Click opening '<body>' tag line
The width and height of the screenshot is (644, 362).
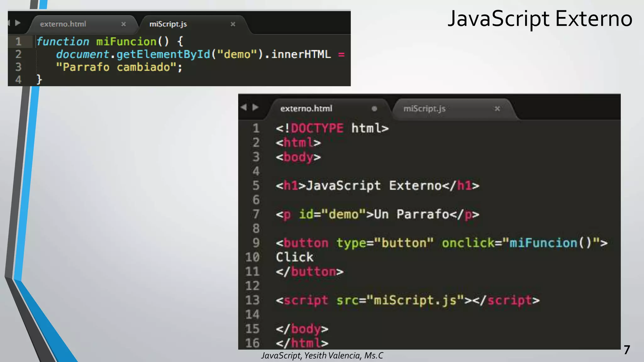coord(298,157)
